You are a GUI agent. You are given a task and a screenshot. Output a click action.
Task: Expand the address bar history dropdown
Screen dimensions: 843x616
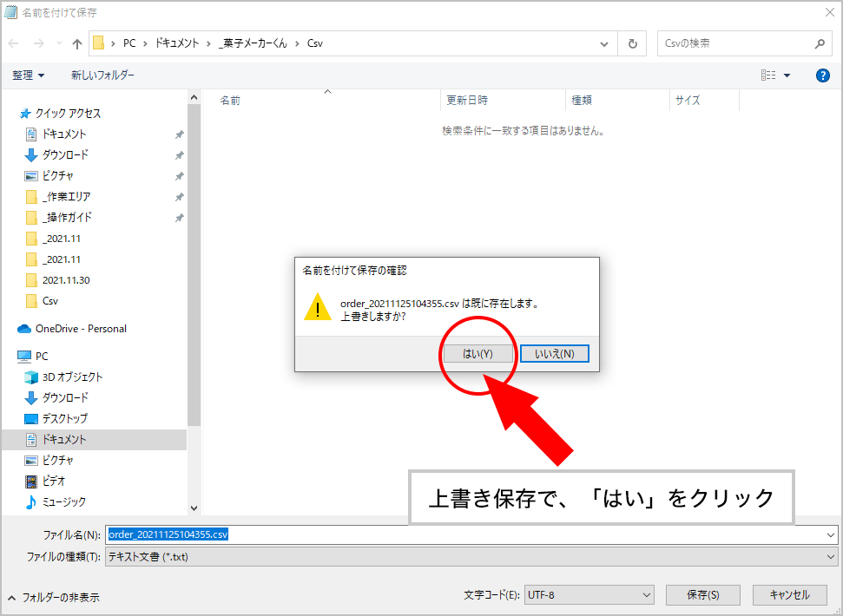604,43
